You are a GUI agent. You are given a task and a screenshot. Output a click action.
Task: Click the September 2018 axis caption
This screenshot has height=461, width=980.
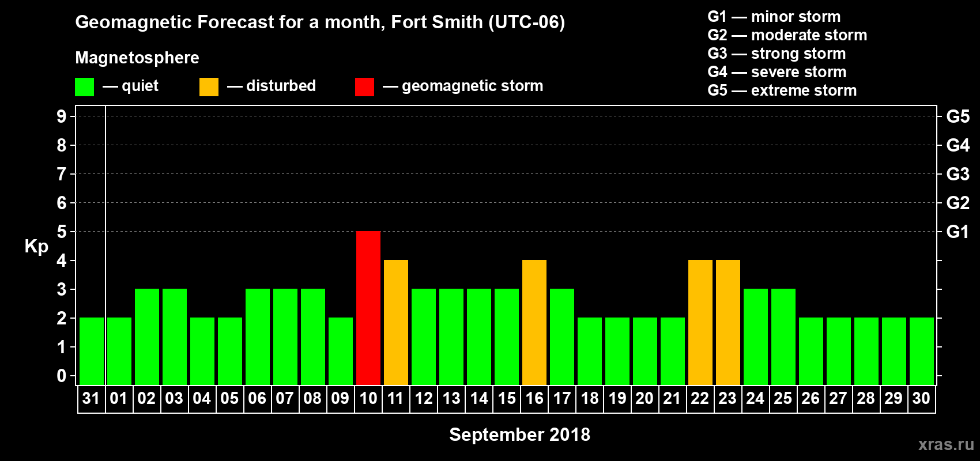click(520, 434)
